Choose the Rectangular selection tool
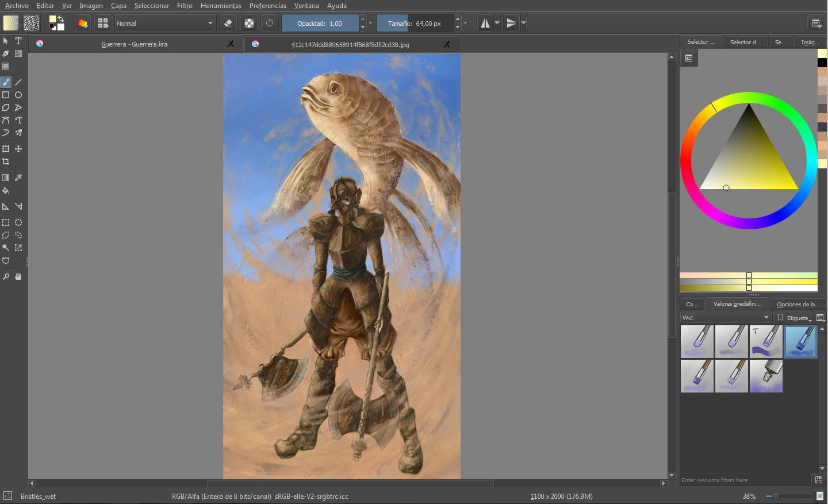This screenshot has width=828, height=504. tap(6, 222)
